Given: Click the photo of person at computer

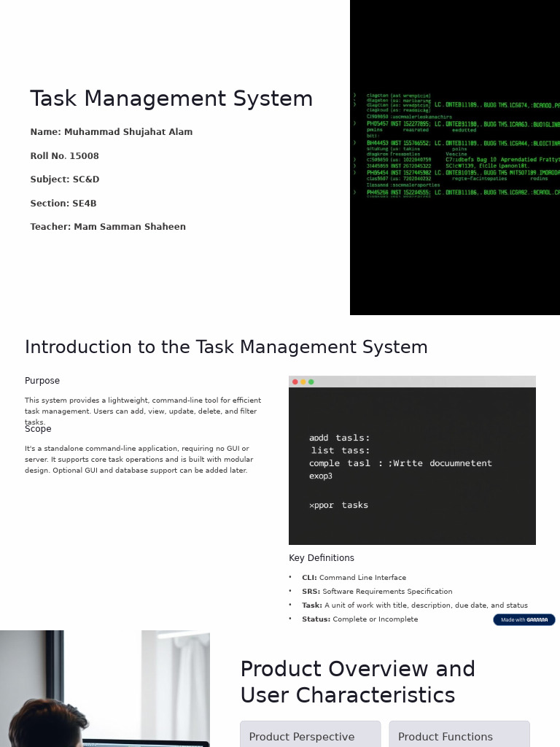Looking at the screenshot, I should tap(105, 689).
